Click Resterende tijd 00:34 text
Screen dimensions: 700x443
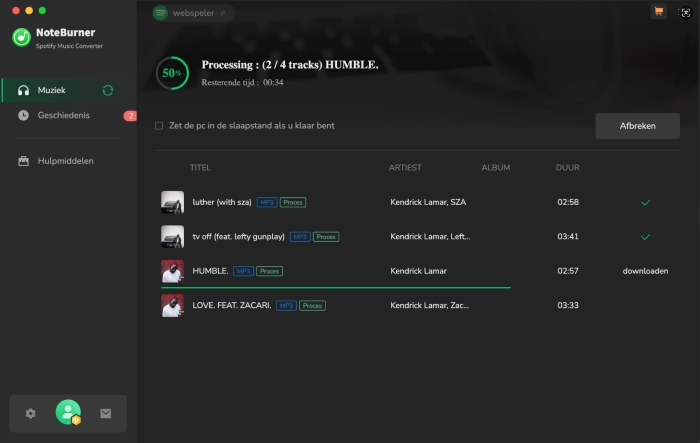tap(242, 83)
